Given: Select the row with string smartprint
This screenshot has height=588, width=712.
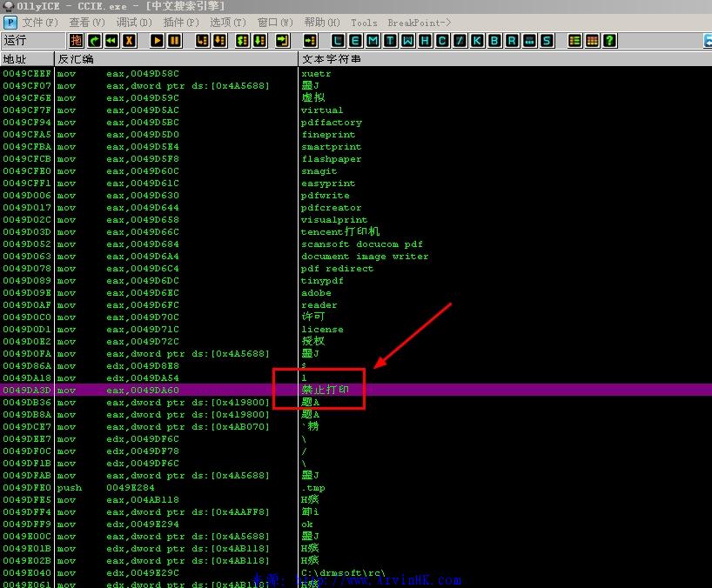Looking at the screenshot, I should click(356, 147).
